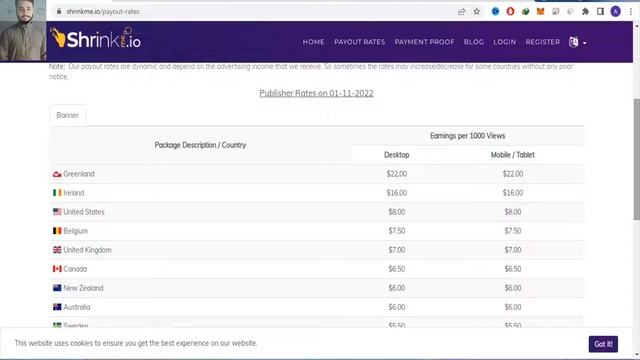
Task: Open the REGISTER page
Action: point(542,42)
